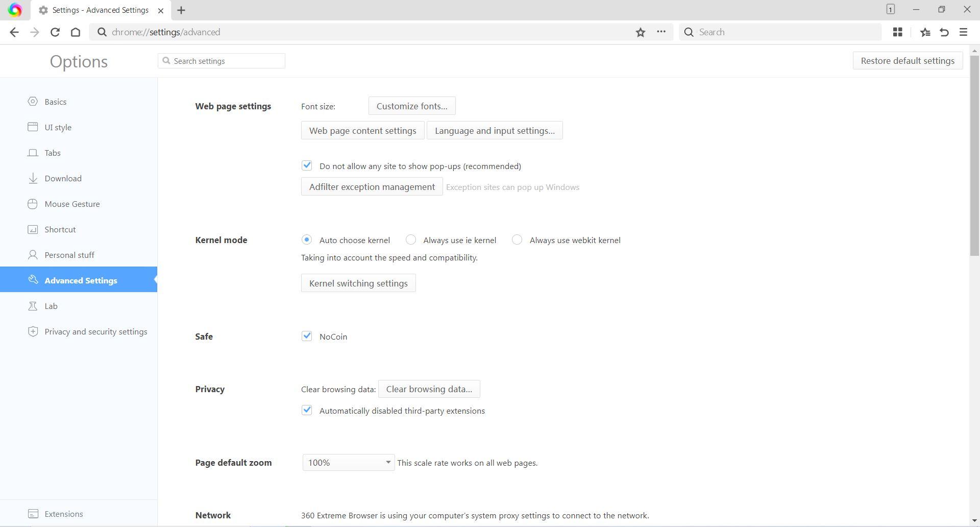Switch to the Mouse Gesture section

[72, 204]
